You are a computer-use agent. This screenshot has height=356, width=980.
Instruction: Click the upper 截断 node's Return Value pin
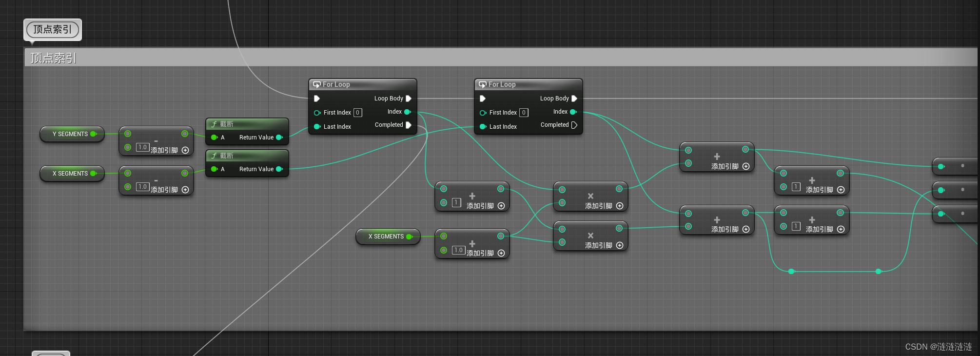pyautogui.click(x=279, y=138)
